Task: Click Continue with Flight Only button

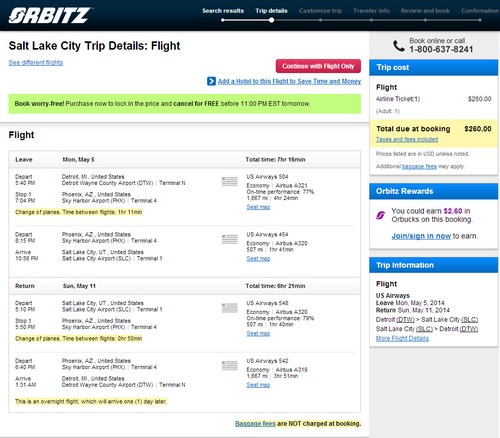Action: tap(318, 66)
